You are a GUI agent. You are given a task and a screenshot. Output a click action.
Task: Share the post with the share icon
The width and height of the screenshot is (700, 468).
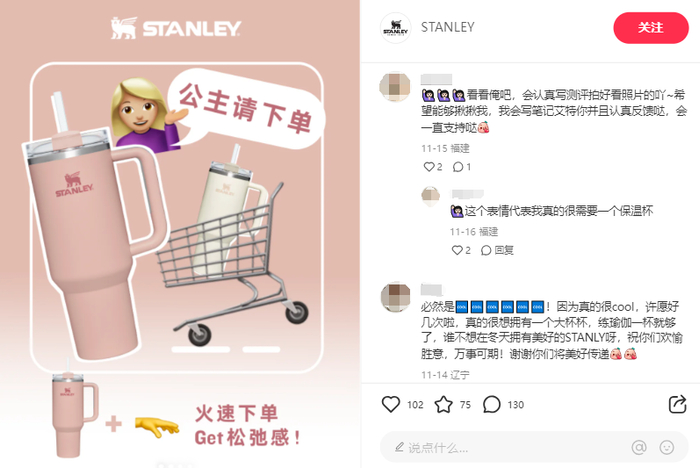[x=677, y=404]
